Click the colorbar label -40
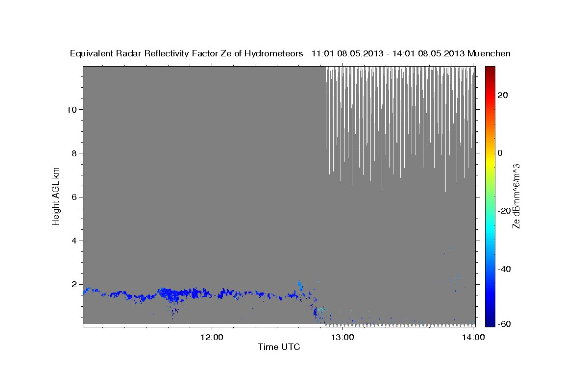This screenshot has height=392, width=588. click(x=505, y=269)
